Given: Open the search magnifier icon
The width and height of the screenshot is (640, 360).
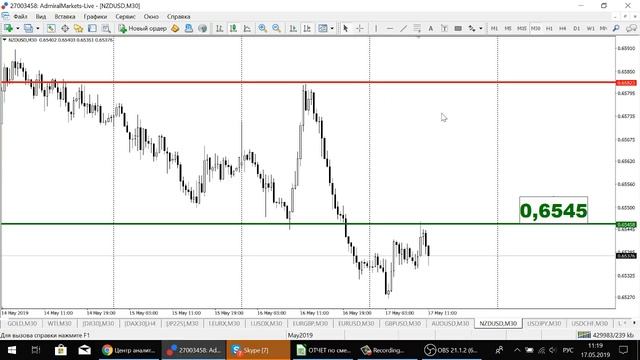Looking at the screenshot, I should [616, 28].
